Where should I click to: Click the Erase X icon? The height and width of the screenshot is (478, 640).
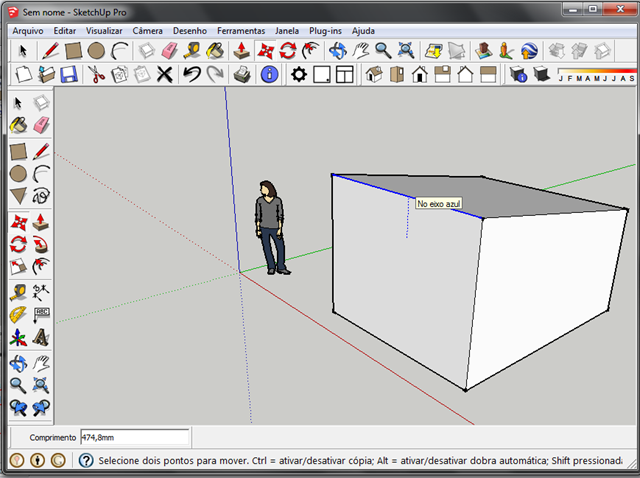[x=165, y=75]
